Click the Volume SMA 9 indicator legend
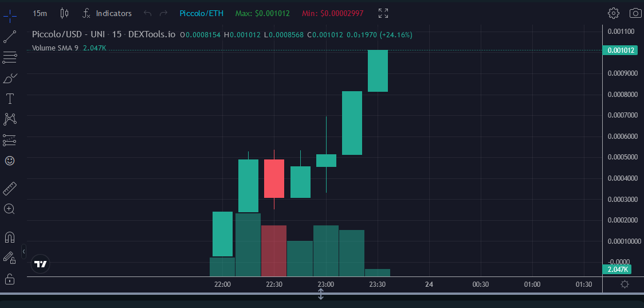Image resolution: width=644 pixels, height=308 pixels. coord(55,48)
